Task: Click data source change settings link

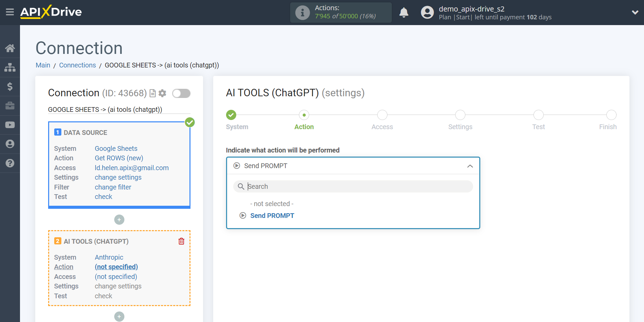Action: (118, 177)
